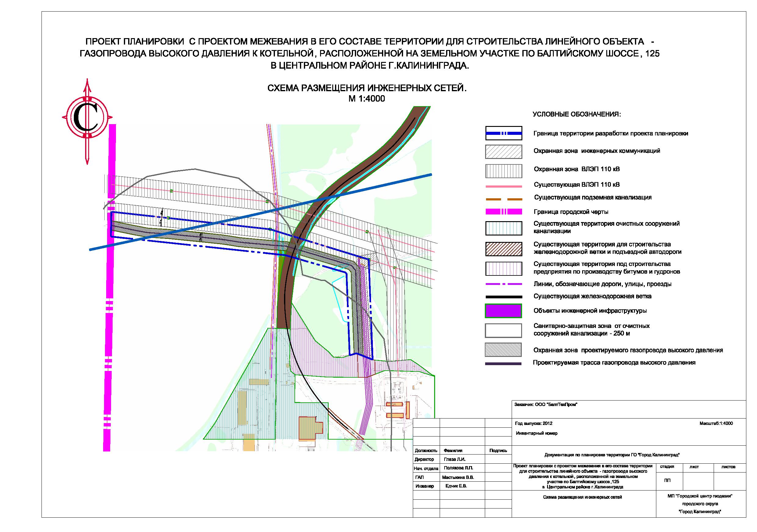The image size is (757, 532).
Task: Click the 110 kV protection zone legend box
Action: pyautogui.click(x=503, y=171)
